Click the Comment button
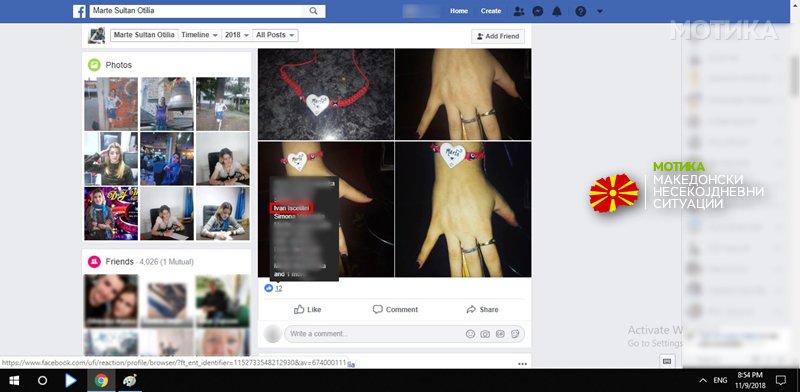This screenshot has width=800, height=392. click(x=395, y=309)
